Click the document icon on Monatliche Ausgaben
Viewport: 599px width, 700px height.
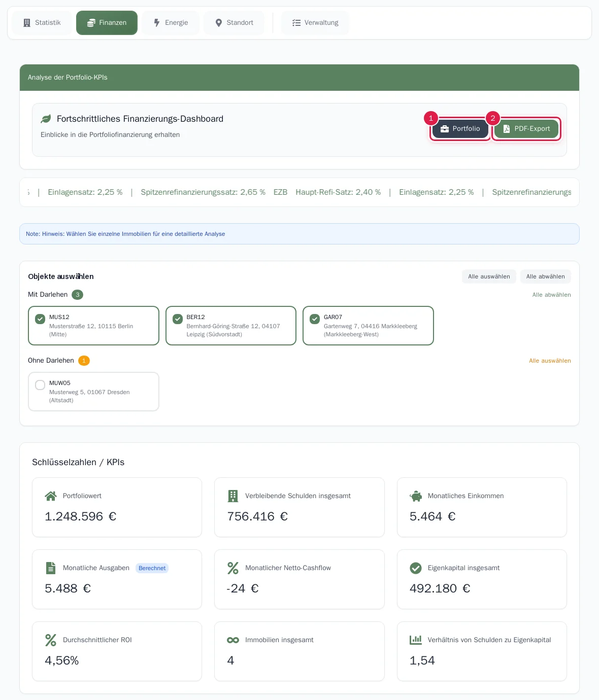click(51, 568)
